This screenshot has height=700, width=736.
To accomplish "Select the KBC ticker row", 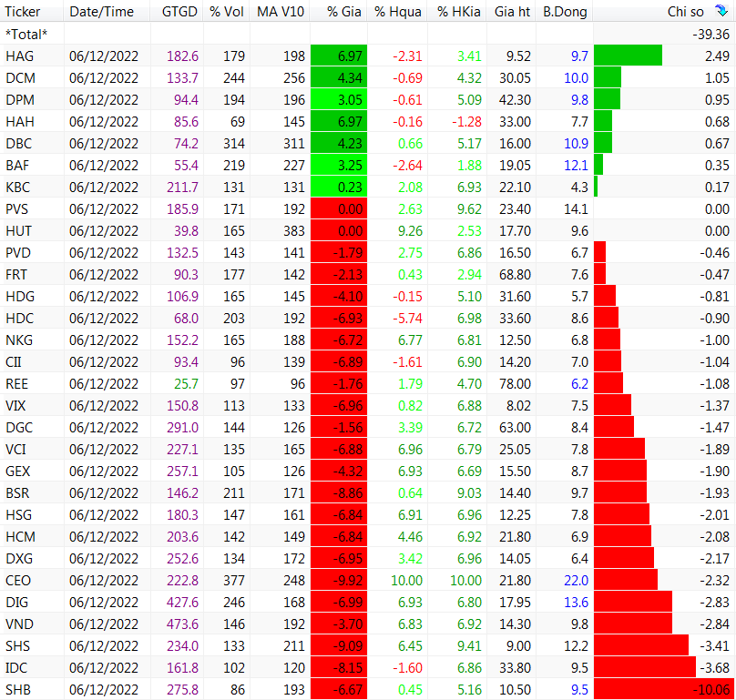I will (x=368, y=187).
